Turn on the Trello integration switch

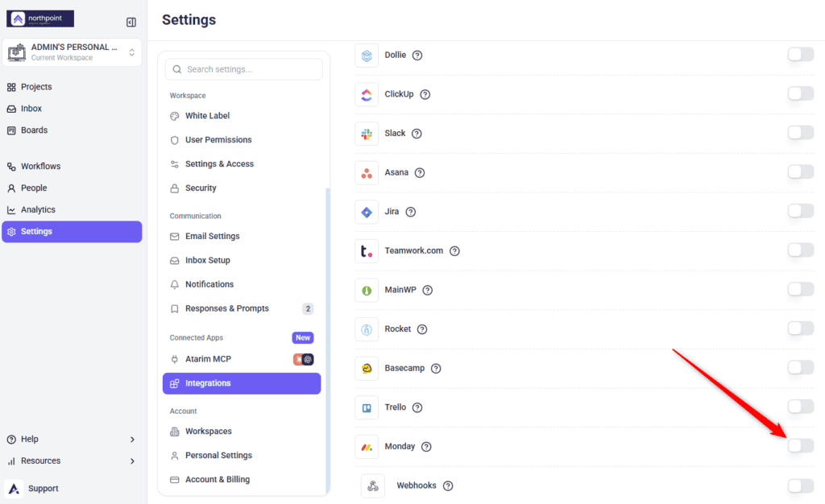click(x=801, y=407)
